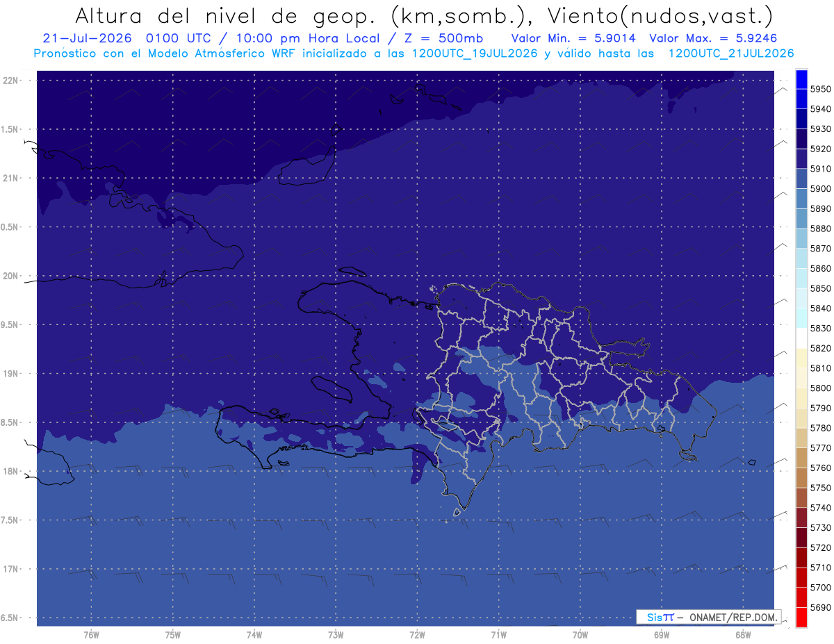Select the white legend swatch between 5830 and 5820

tap(801, 338)
